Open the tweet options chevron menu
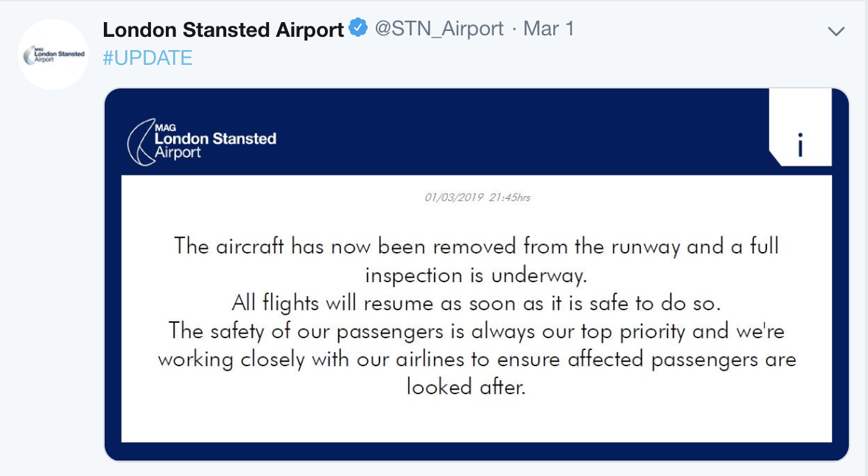 [836, 31]
